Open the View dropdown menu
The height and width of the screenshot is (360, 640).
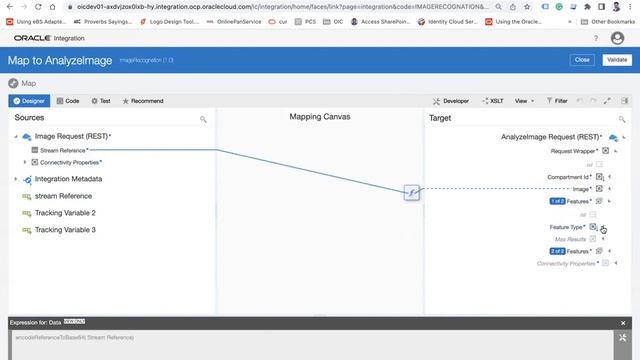524,101
